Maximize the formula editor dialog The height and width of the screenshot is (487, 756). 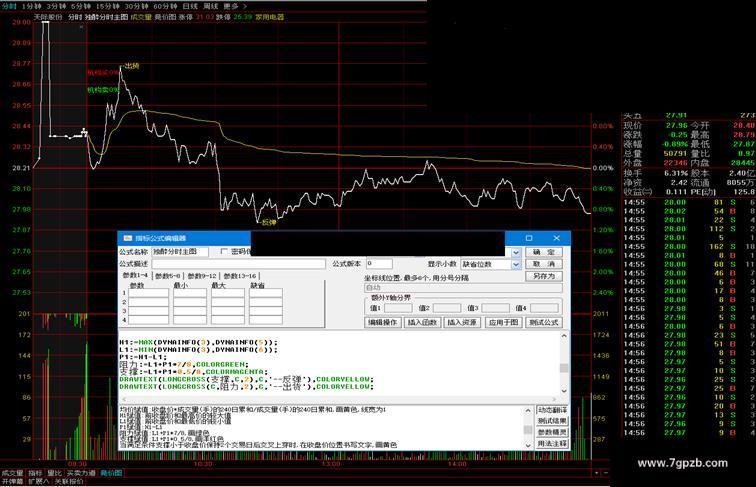(x=529, y=238)
